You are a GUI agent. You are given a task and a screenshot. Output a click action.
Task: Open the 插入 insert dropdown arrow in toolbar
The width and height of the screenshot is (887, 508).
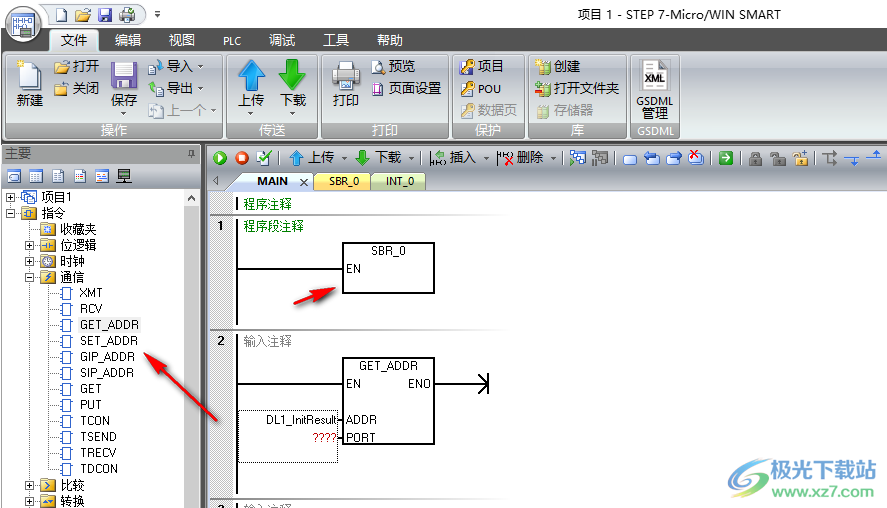tap(486, 158)
